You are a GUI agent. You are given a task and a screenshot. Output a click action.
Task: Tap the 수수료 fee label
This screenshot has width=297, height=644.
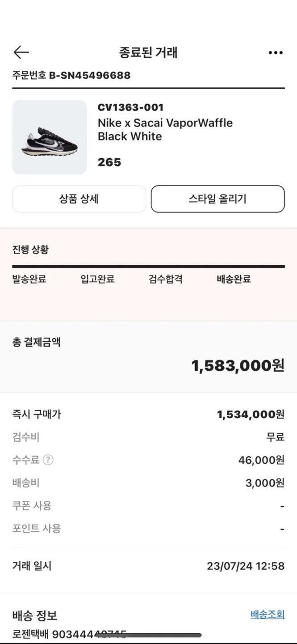pos(26,460)
